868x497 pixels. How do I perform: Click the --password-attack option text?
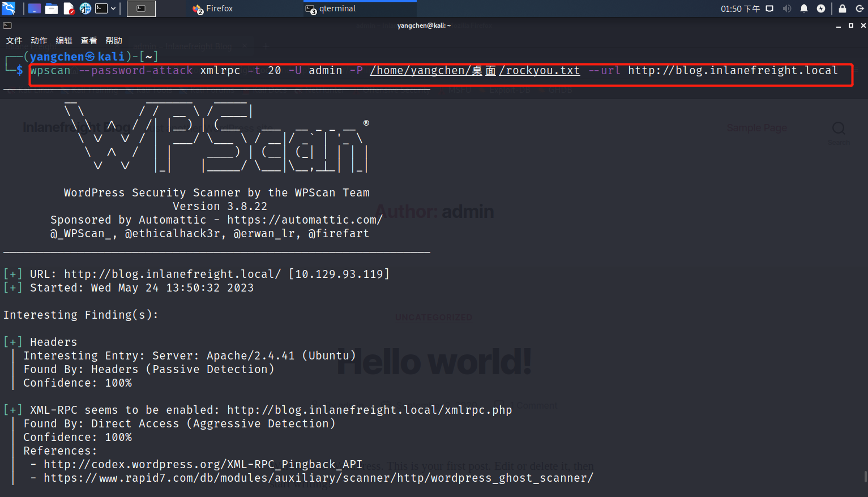point(135,71)
